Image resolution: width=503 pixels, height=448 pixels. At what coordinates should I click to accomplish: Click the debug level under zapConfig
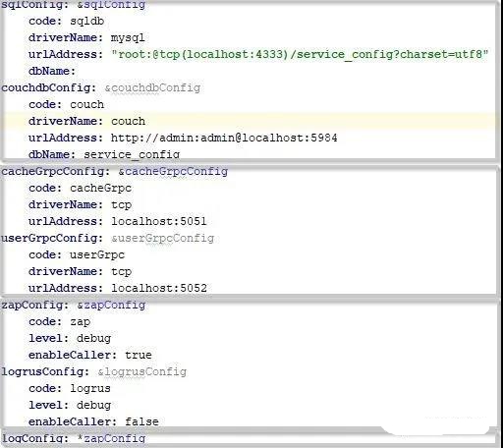coord(93,339)
